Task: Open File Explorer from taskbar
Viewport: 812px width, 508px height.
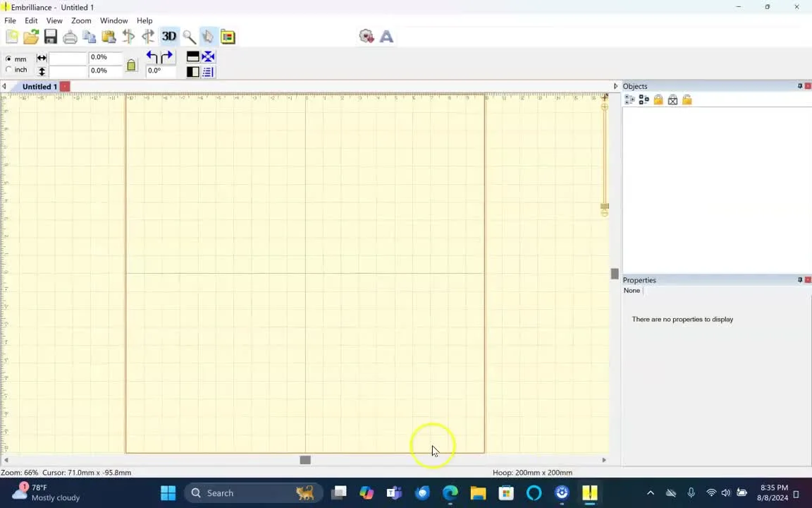Action: [x=478, y=493]
